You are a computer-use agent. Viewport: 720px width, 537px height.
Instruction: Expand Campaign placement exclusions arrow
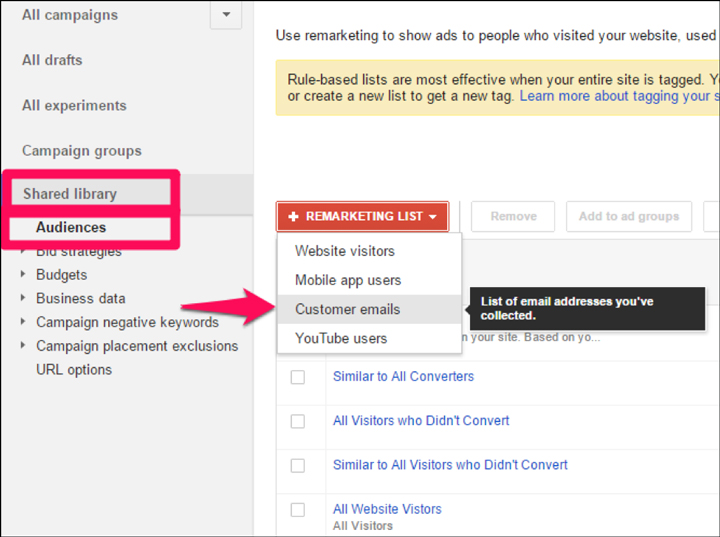[24, 346]
